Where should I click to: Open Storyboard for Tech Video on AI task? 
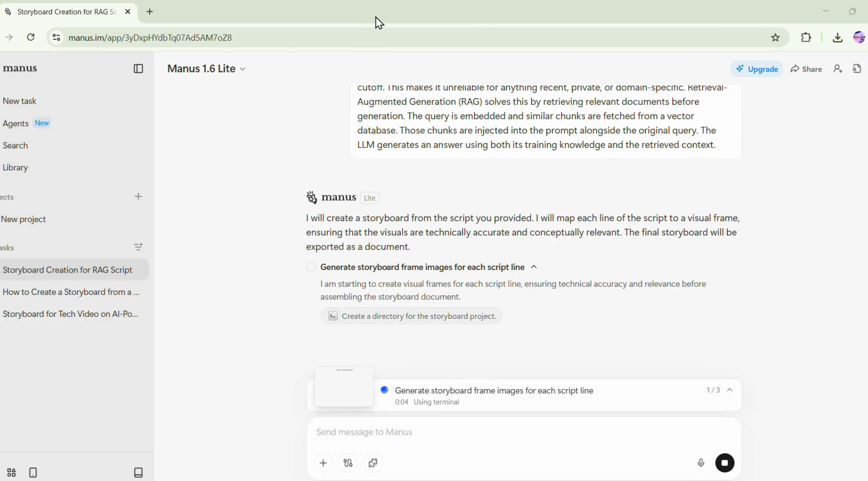71,314
